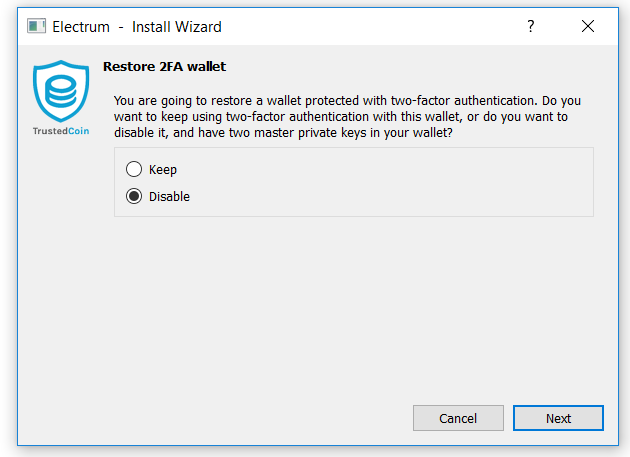The width and height of the screenshot is (630, 457).
Task: Click the Electrum app icon in title bar
Action: (x=36, y=27)
